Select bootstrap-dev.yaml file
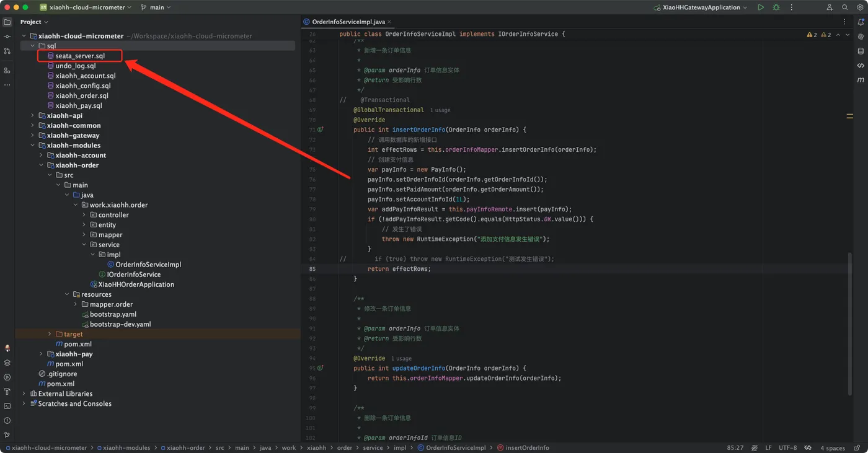 [x=120, y=324]
